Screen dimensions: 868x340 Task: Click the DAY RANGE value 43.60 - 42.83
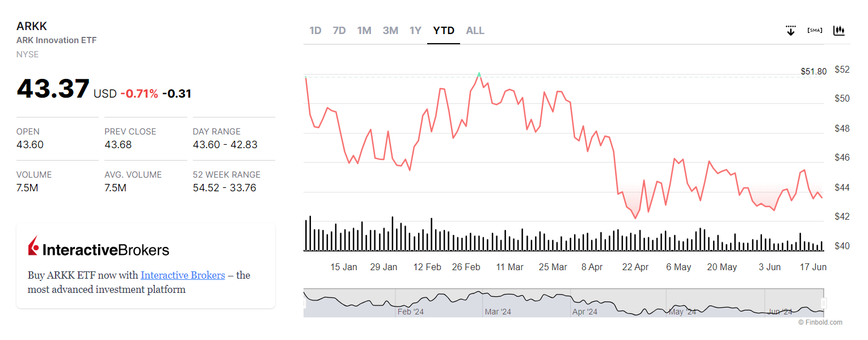point(225,145)
